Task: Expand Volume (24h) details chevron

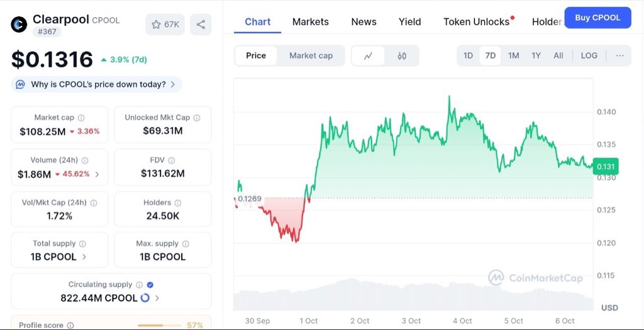Action: [x=97, y=174]
